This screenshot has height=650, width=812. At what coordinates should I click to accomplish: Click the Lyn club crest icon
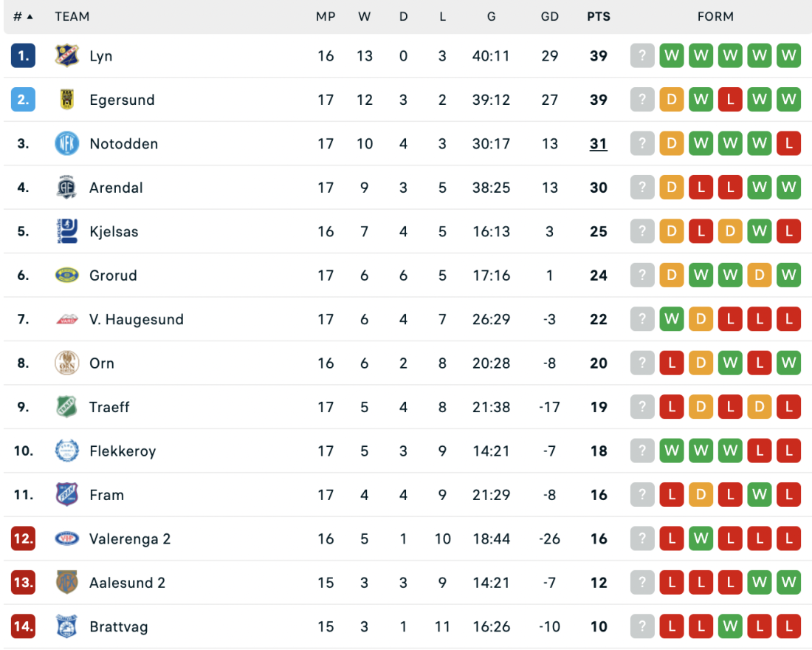[x=67, y=55]
